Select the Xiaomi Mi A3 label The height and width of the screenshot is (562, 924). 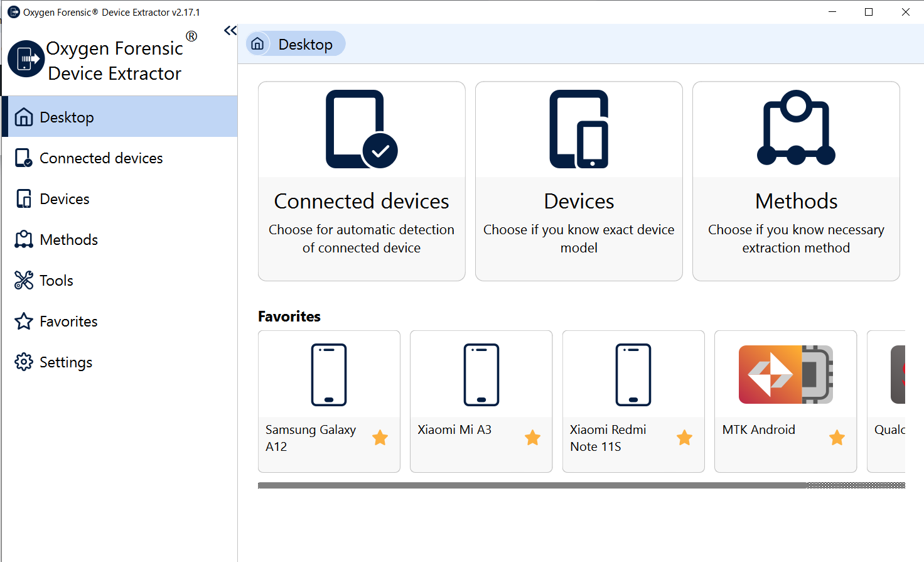tap(454, 430)
